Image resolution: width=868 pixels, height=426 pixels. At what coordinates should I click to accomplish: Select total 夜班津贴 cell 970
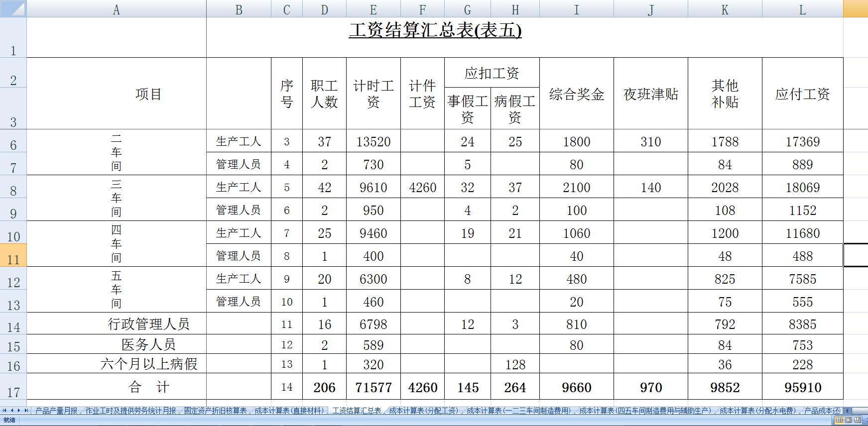click(x=651, y=387)
